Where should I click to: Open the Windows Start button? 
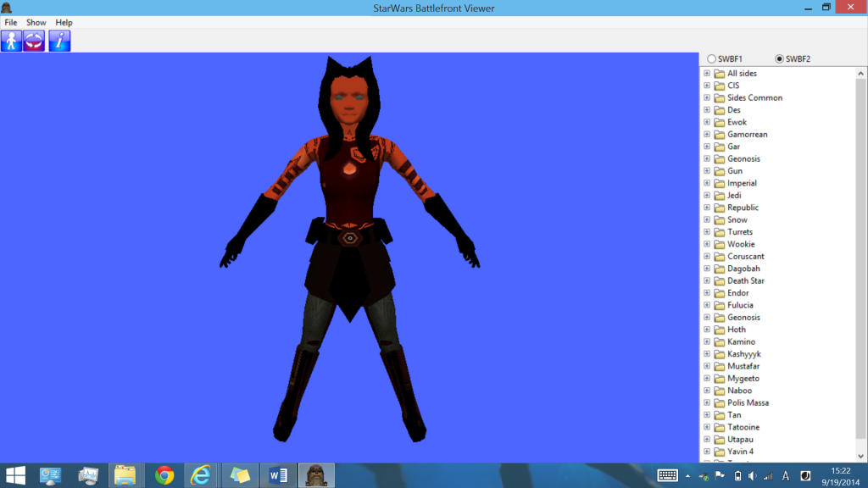point(15,475)
